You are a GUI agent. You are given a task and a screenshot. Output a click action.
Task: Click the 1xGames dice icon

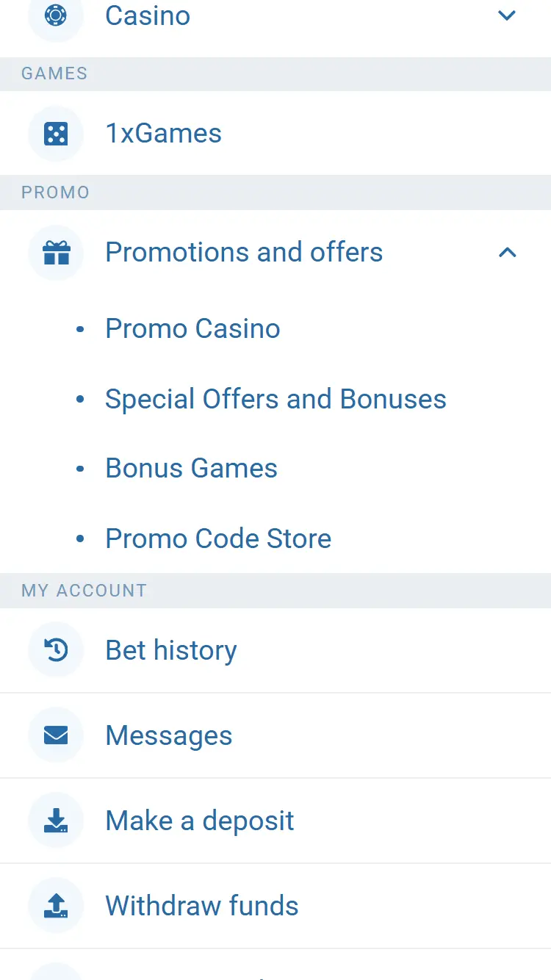tap(56, 134)
